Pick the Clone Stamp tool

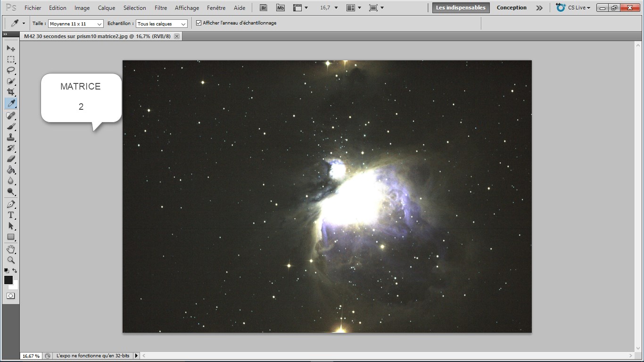click(10, 137)
